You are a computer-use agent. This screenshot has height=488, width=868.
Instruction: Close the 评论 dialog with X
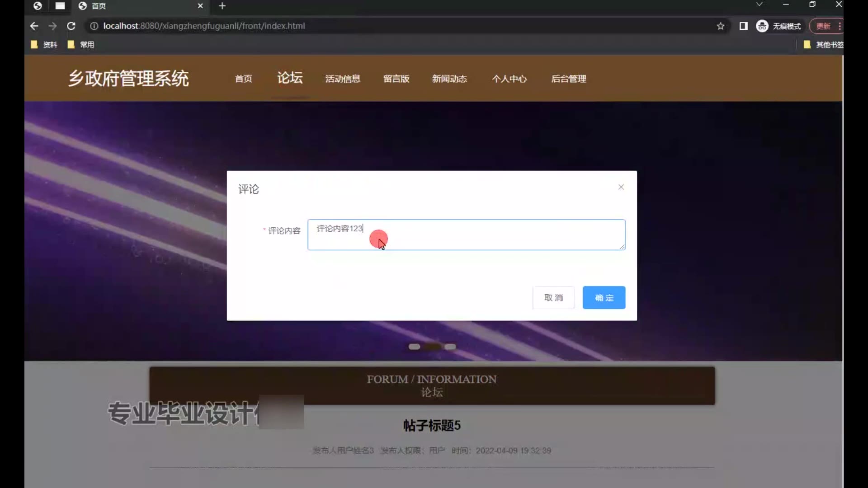point(621,187)
